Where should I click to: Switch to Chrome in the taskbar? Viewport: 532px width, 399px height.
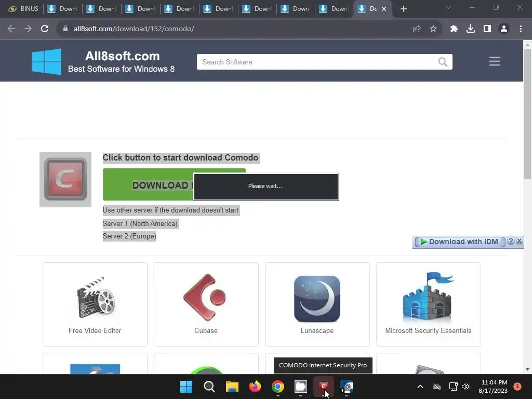(278, 387)
